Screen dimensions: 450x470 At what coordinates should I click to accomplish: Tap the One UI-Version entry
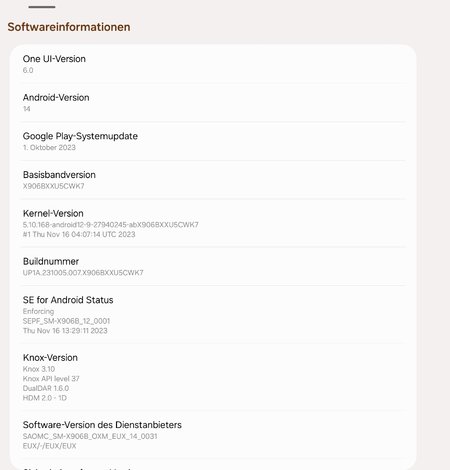pos(213,64)
